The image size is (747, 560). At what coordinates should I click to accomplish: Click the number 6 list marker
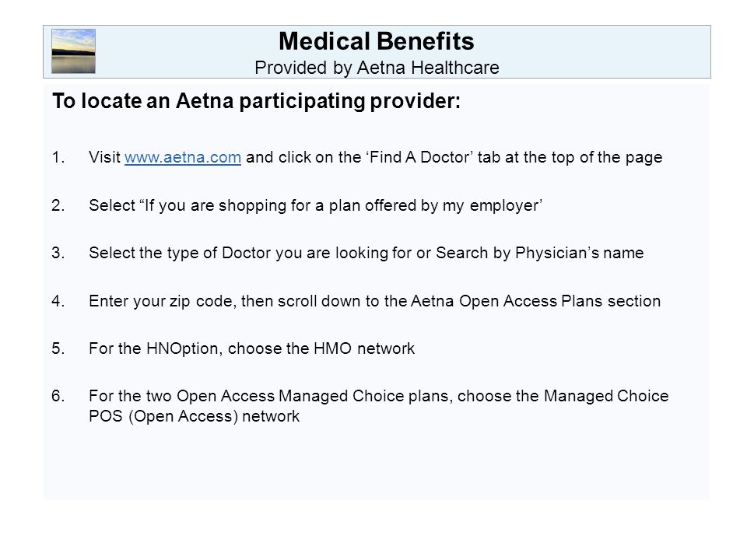58,396
